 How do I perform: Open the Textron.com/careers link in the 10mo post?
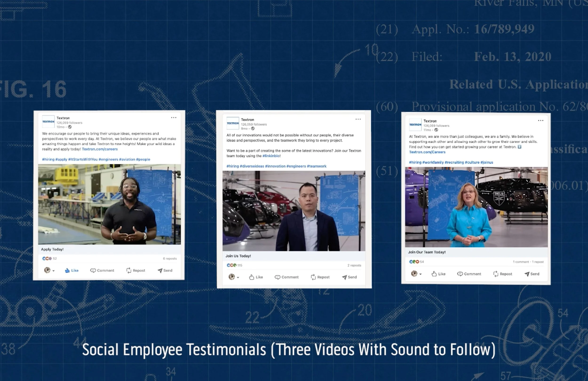pyautogui.click(x=100, y=149)
